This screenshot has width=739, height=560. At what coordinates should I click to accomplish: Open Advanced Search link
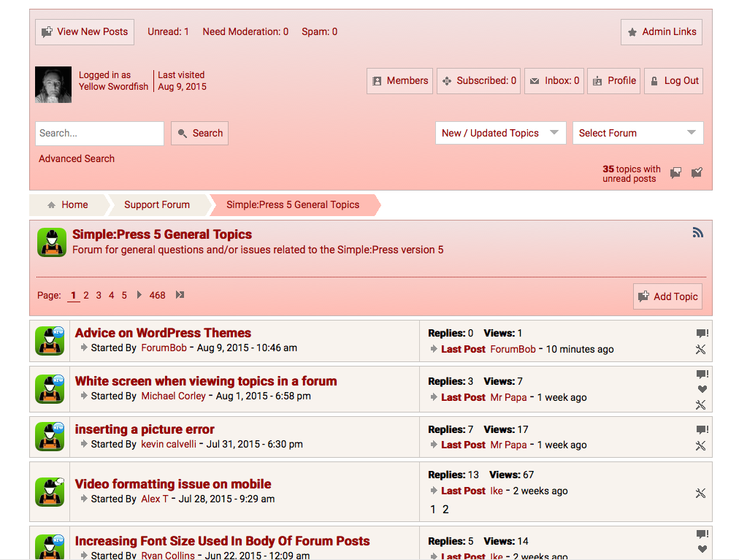77,159
